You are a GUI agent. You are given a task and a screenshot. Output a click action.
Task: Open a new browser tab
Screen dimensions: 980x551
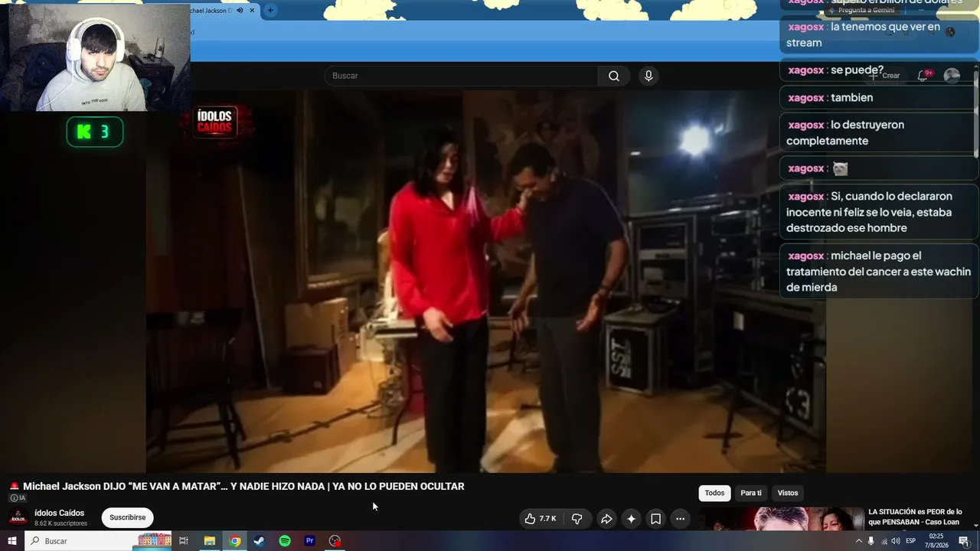tap(270, 10)
